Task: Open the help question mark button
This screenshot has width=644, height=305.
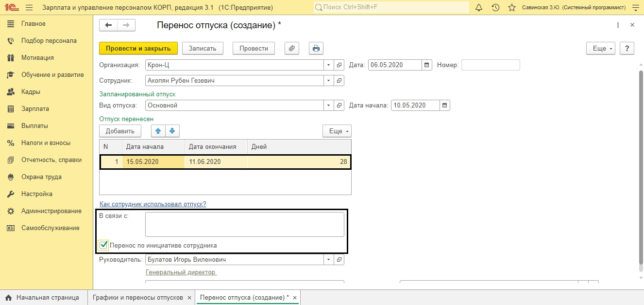Action: tap(627, 48)
